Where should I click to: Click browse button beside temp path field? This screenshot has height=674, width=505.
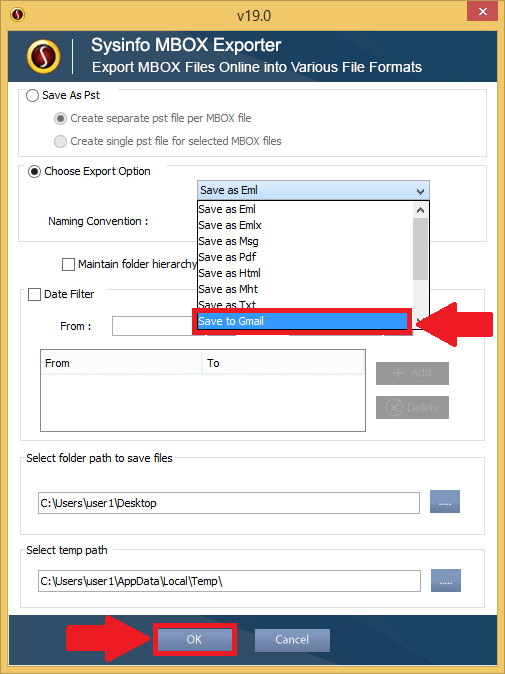(446, 581)
